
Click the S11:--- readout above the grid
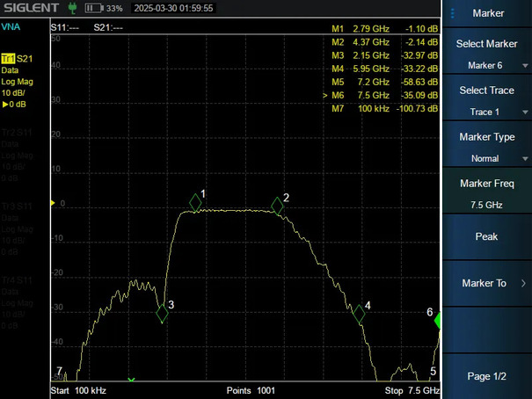point(65,28)
